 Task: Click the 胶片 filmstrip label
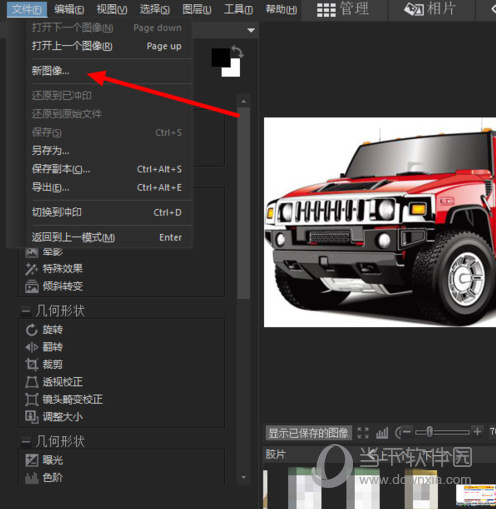(x=275, y=454)
